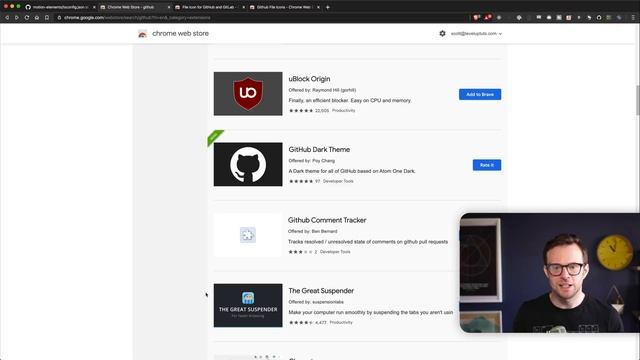
Task: Close the Chrome Web Store - github tab
Action: coord(169,7)
